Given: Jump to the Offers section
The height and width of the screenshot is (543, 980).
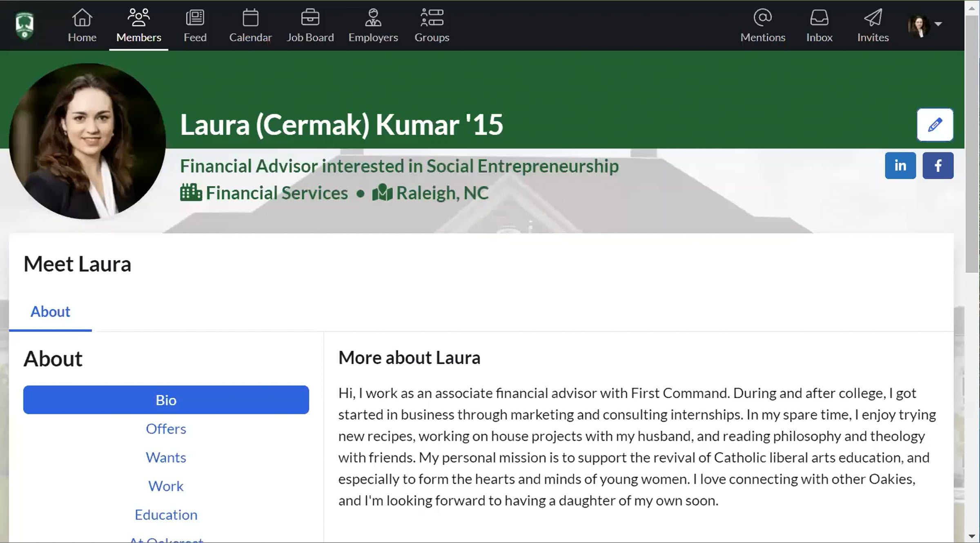Looking at the screenshot, I should point(166,429).
